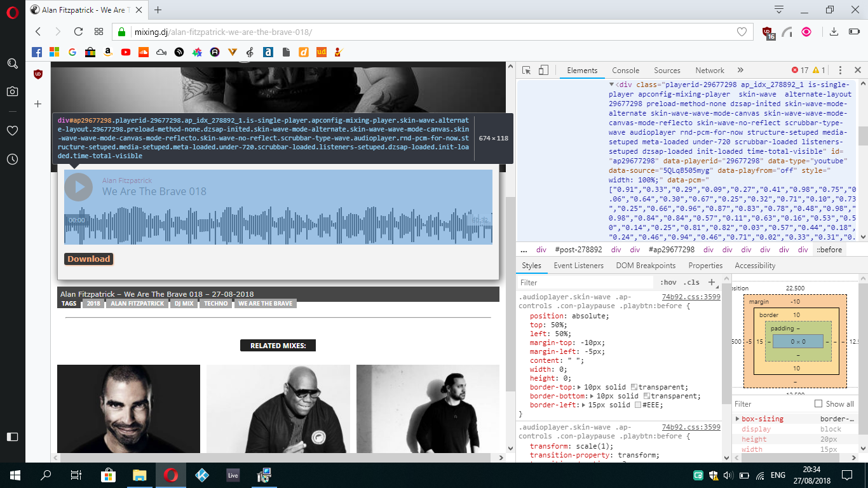Toggle :hov element state panel

pyautogui.click(x=668, y=282)
